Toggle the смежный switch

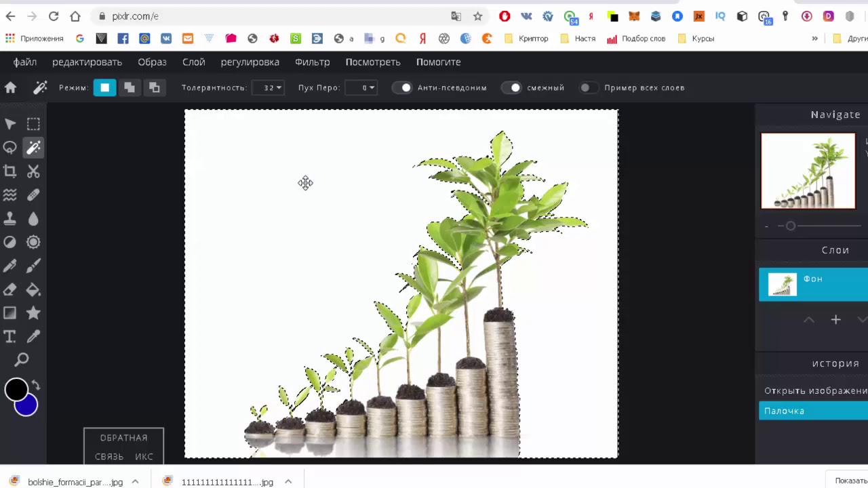click(x=513, y=87)
